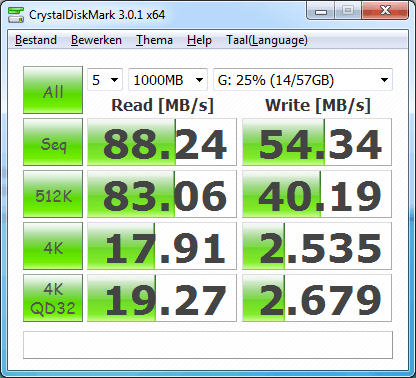416x378 pixels.
Task: Start the 4K QD32 benchmark test
Action: click(53, 298)
